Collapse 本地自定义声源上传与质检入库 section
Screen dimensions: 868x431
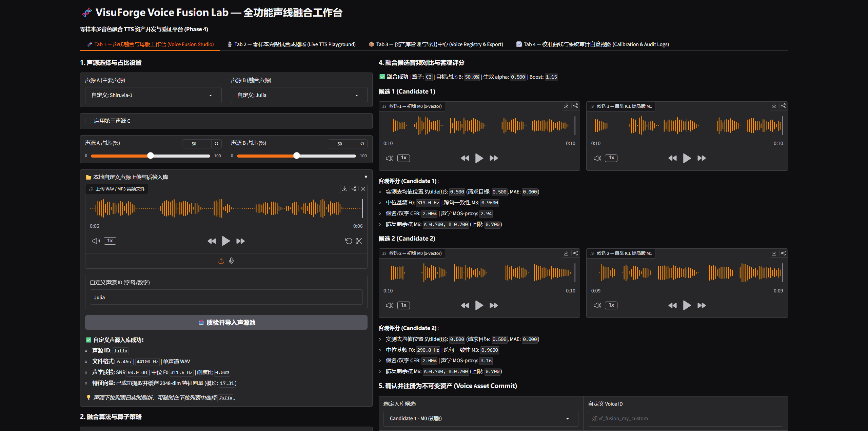point(226,177)
